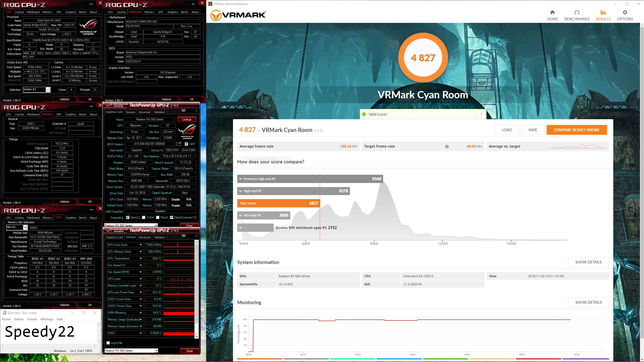644x362 pixels.
Task: Show details for System information
Action: coord(588,262)
